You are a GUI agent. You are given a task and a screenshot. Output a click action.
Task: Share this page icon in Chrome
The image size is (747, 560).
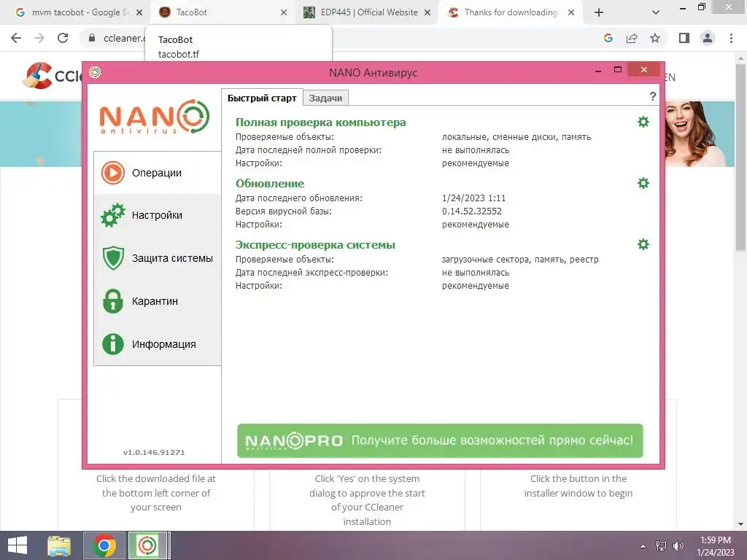[x=632, y=38]
